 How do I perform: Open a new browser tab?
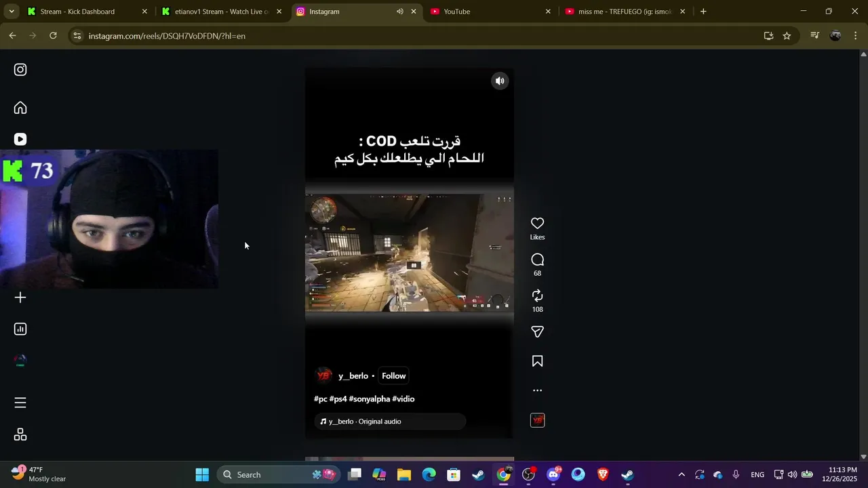pyautogui.click(x=703, y=12)
